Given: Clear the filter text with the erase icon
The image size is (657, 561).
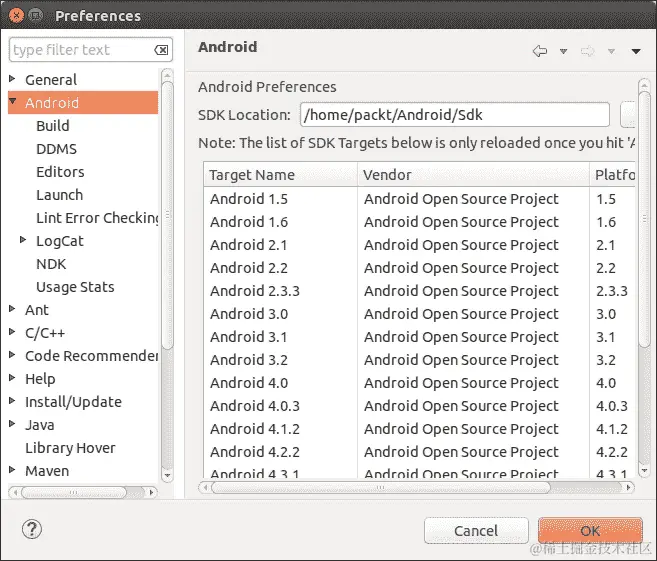Looking at the screenshot, I should (x=161, y=50).
